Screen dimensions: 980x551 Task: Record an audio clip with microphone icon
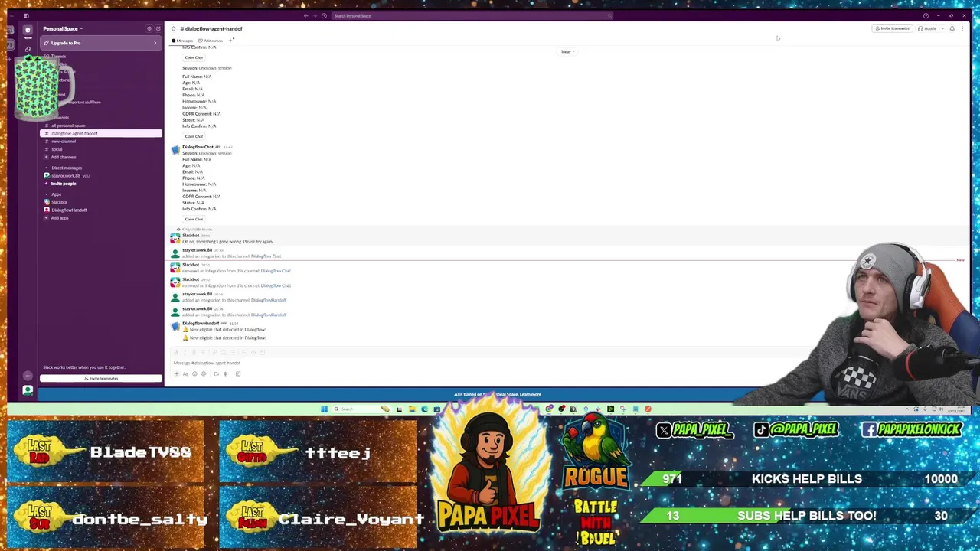(225, 373)
